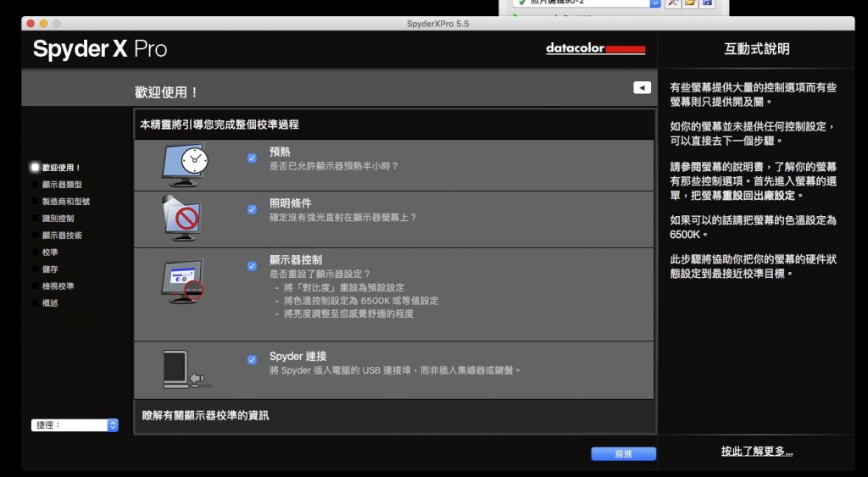Go to the 識別控制 step

58,218
